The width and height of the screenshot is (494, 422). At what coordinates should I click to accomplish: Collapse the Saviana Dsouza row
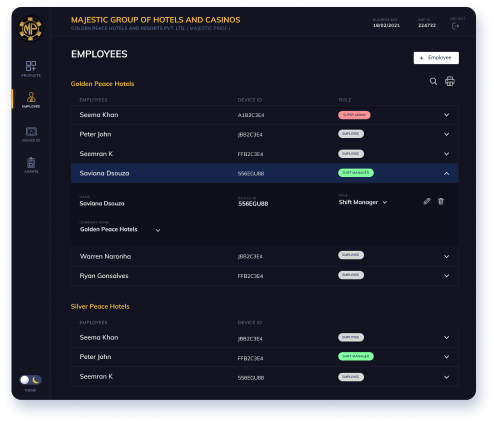(446, 173)
